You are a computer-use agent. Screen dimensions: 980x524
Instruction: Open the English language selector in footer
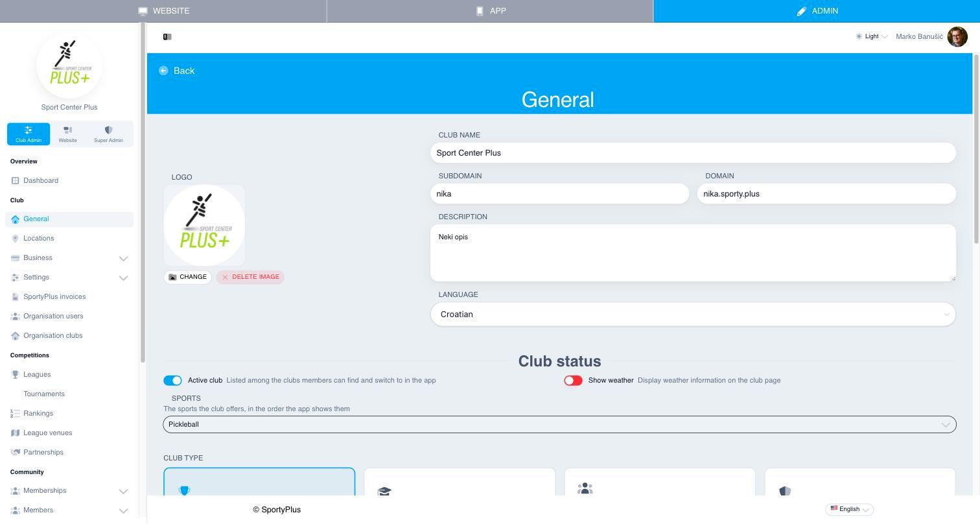pos(850,510)
